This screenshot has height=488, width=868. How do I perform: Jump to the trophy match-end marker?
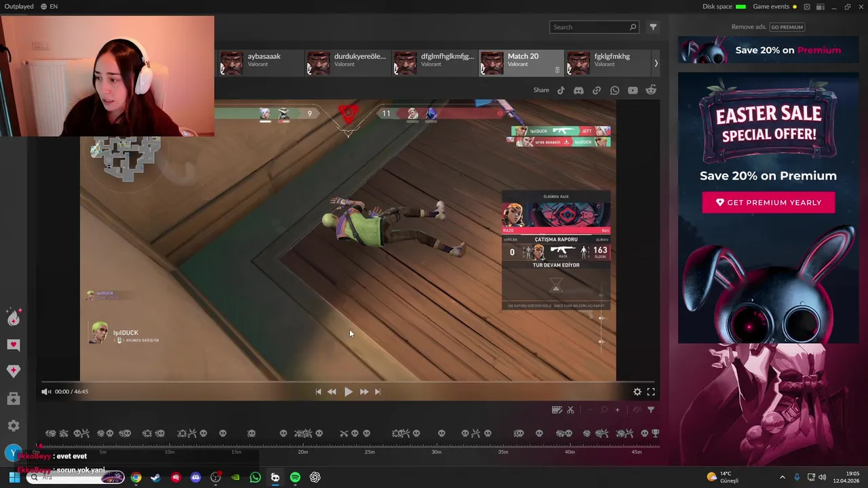[655, 433]
